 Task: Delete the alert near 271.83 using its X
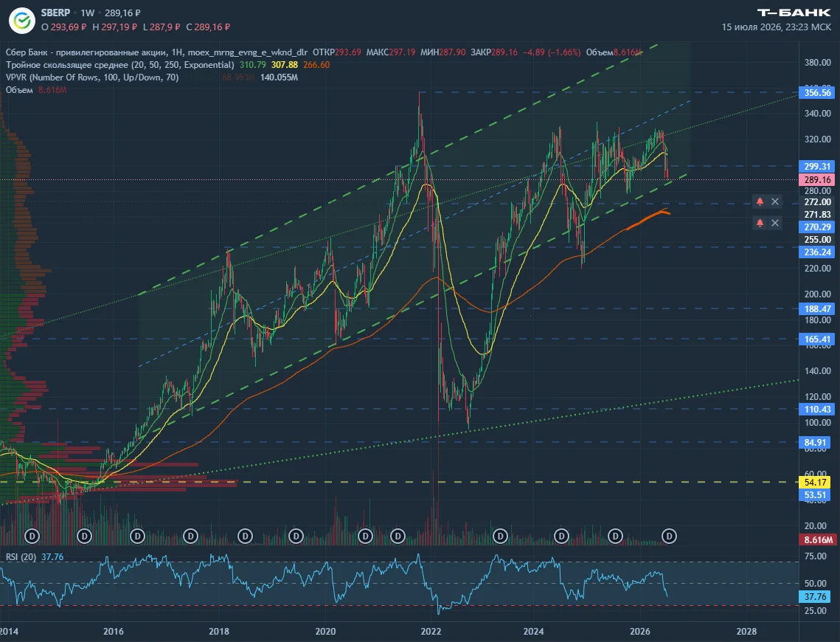pos(774,222)
